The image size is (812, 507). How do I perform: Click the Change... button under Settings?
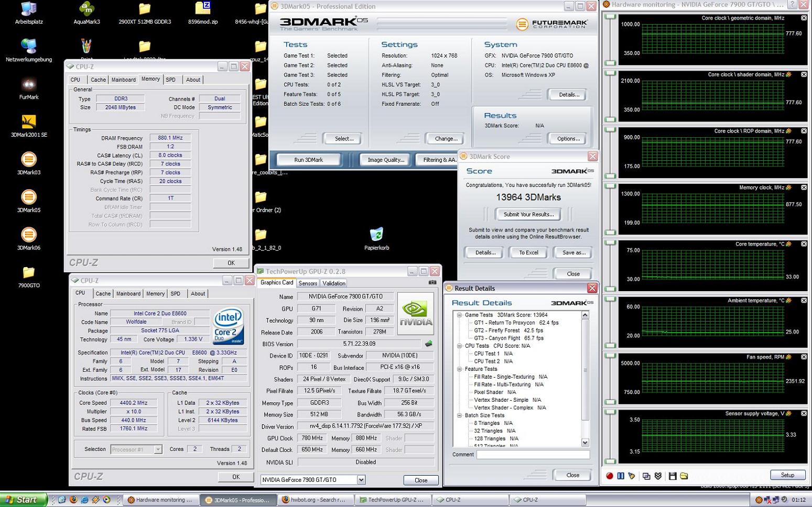(446, 139)
